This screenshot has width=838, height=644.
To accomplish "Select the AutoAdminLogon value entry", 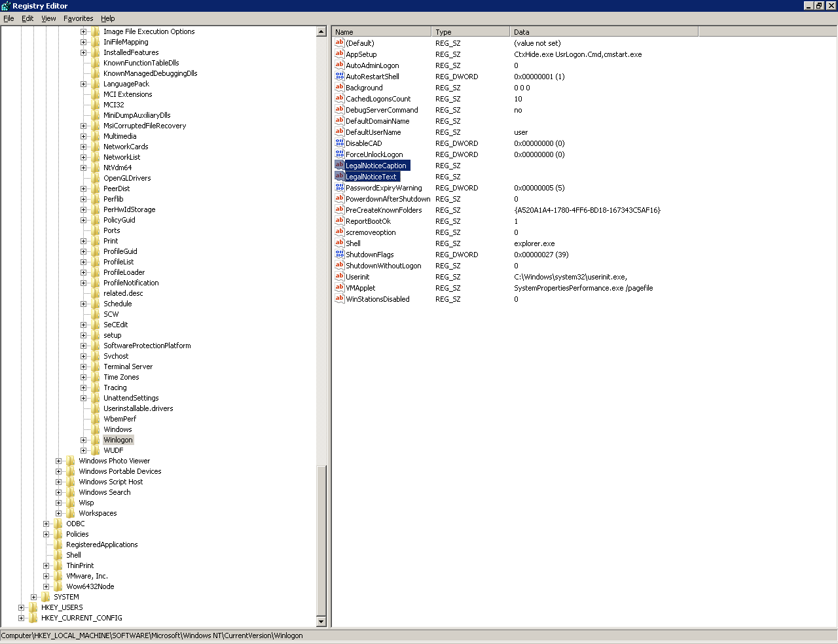I will point(372,65).
